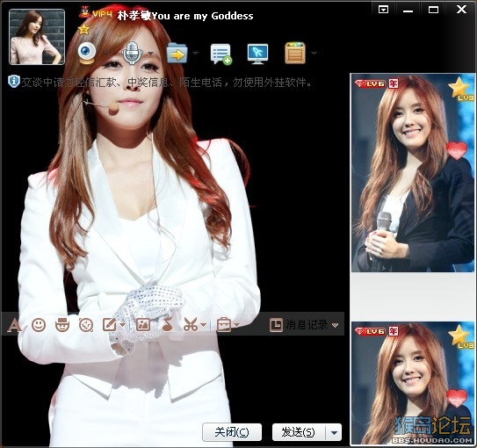
Task: Click contact name 朴孝敏You are my Goddess
Action: tap(185, 16)
